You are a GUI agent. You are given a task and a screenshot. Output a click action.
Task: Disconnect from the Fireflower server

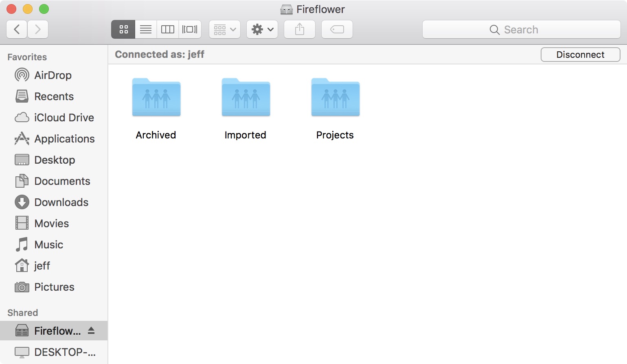point(580,55)
